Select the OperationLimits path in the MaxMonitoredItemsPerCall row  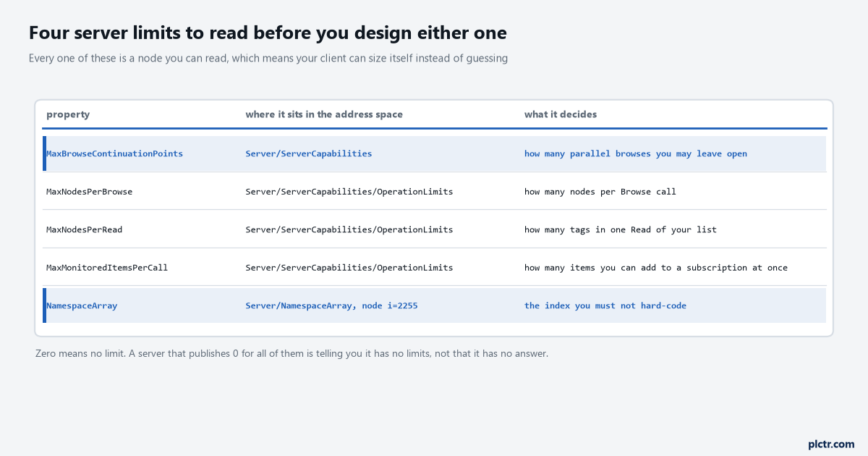349,268
